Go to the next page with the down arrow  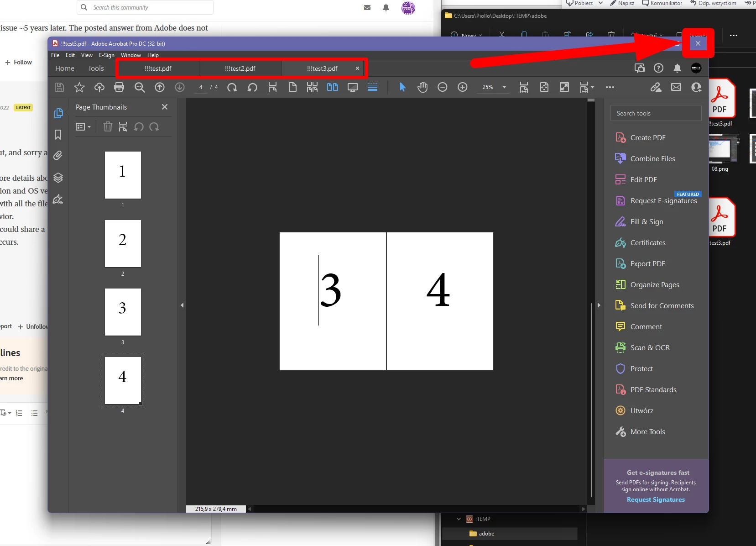(180, 87)
